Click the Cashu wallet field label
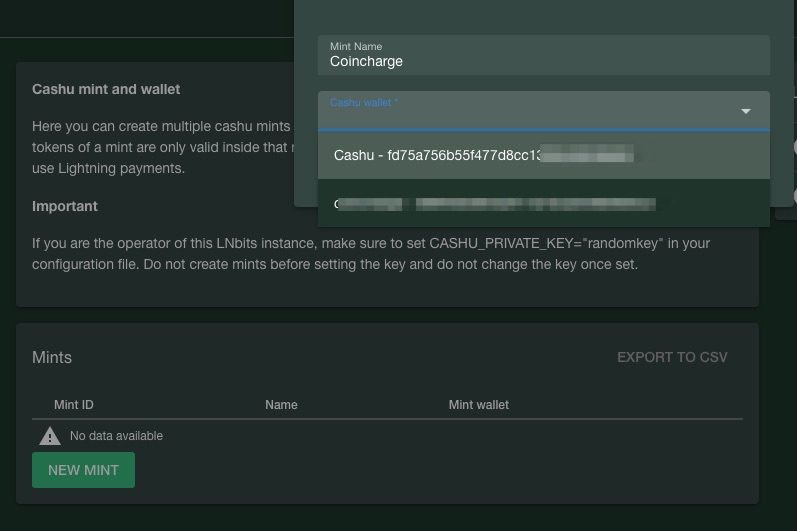 364,103
